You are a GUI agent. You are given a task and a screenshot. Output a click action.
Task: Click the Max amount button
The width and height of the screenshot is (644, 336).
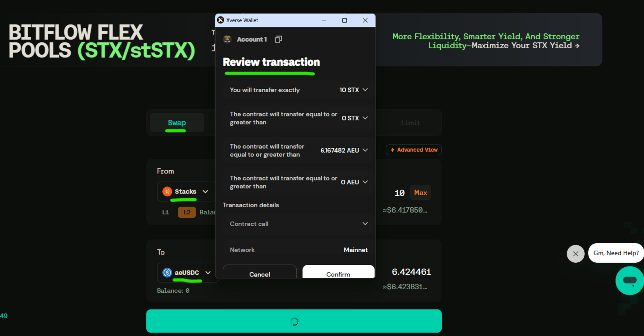[421, 193]
